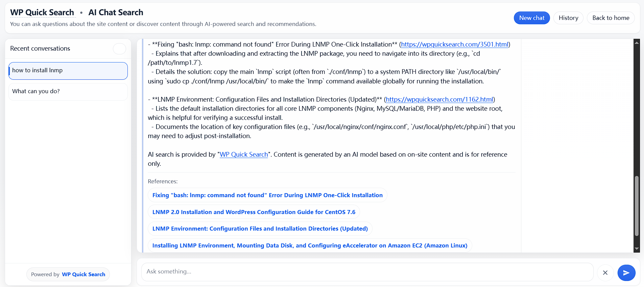Focus the "Ask something..." input field
The image size is (644, 287).
[367, 272]
